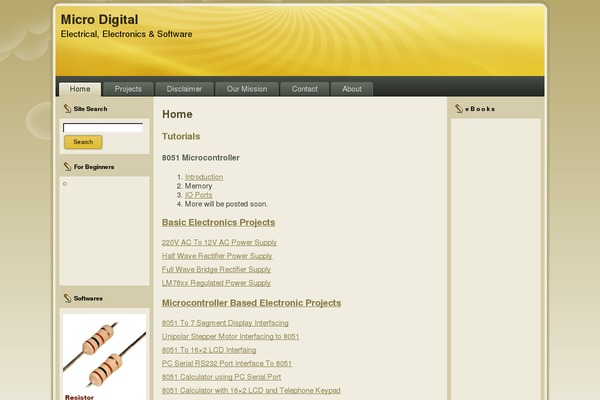Screen dimensions: 600x400
Task: Click the eBooks sidebar title
Action: coord(480,109)
